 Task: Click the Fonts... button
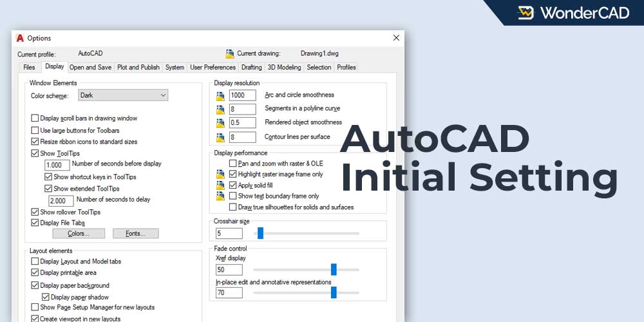coord(135,234)
